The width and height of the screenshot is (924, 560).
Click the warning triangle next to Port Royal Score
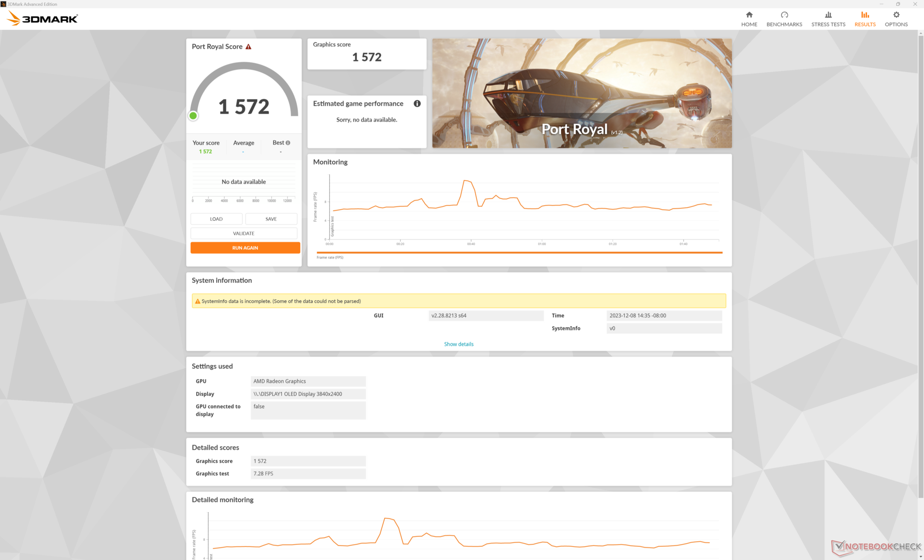click(248, 47)
